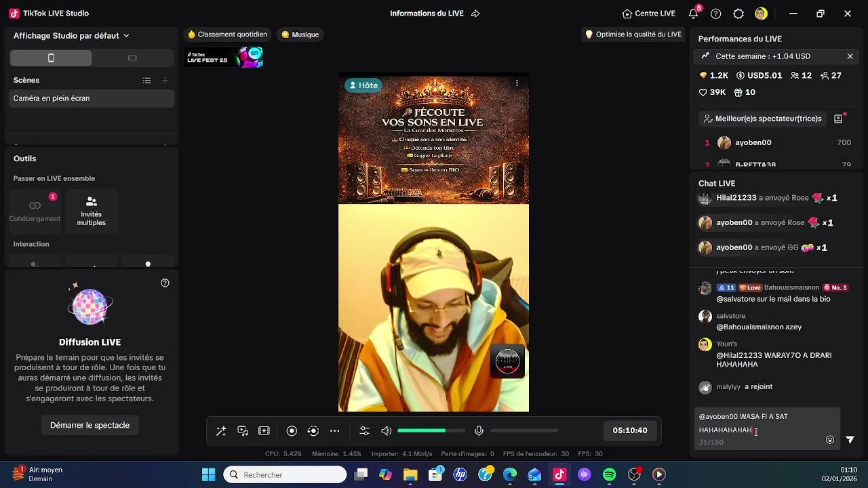Open the three-dot more options in bottom toolbar
This screenshot has width=868, height=488.
(x=335, y=431)
